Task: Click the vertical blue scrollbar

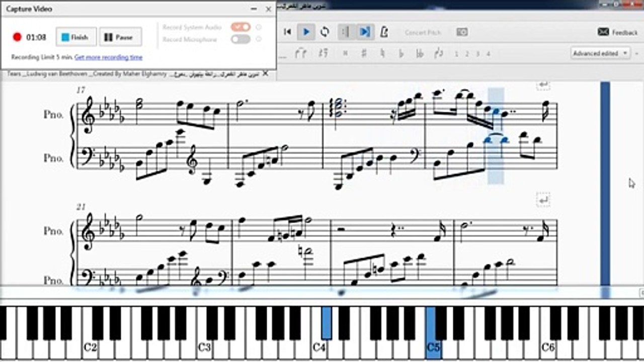Action: point(605,184)
